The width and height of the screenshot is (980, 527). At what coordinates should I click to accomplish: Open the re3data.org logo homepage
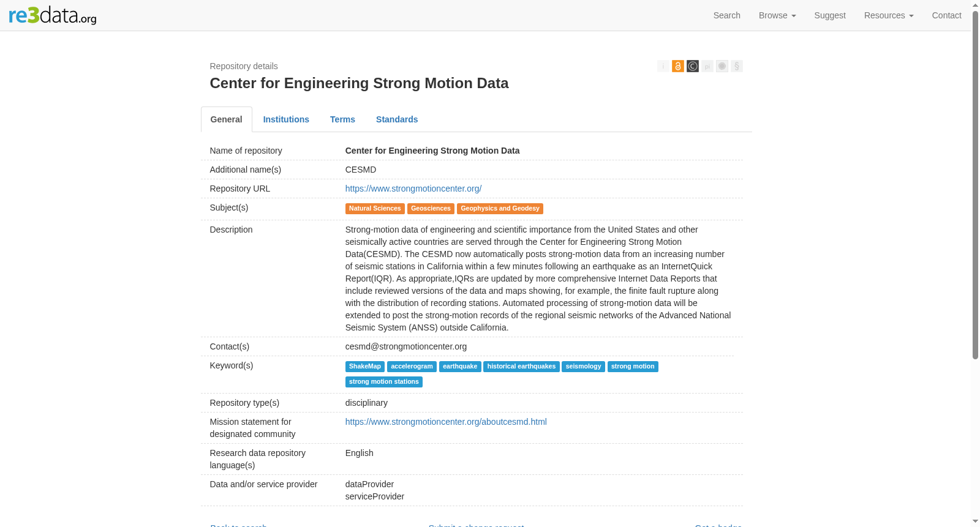pyautogui.click(x=53, y=15)
